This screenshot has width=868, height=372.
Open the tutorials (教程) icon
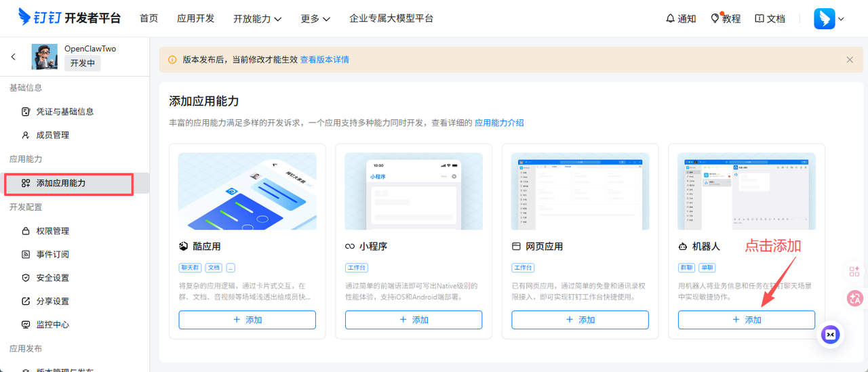point(725,18)
